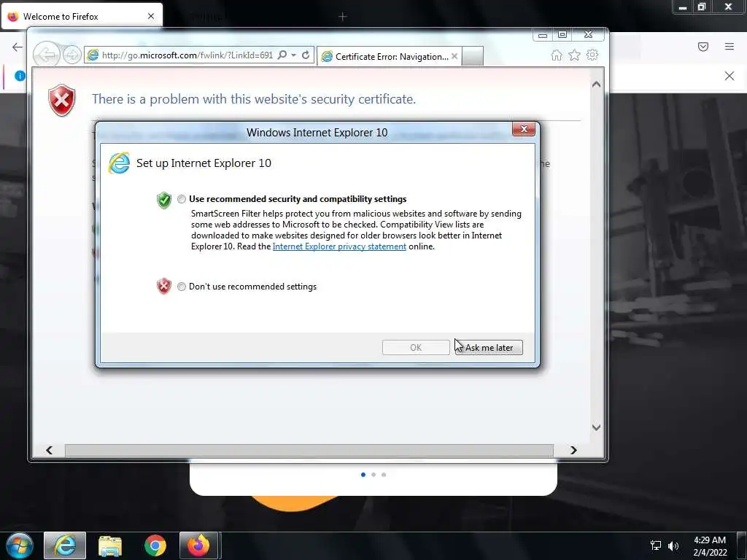Viewport: 747px width, 560px height.
Task: Click the refresh icon in IE address bar
Action: (306, 55)
